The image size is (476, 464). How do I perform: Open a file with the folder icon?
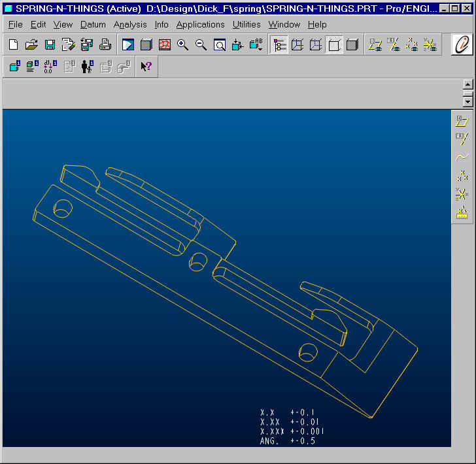click(31, 44)
